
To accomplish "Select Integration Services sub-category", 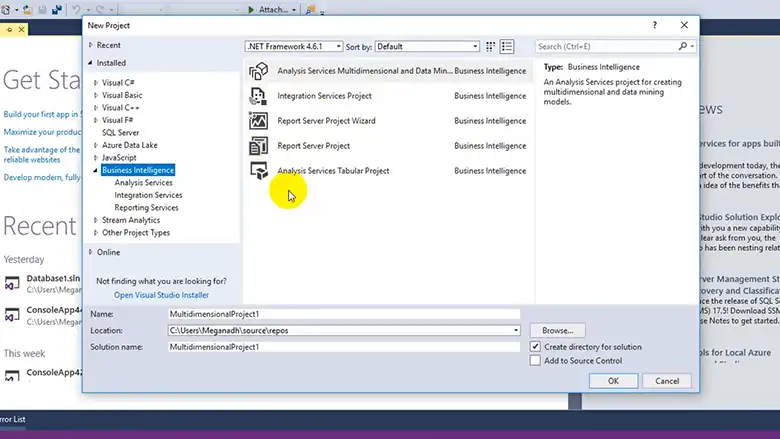I will tap(148, 195).
